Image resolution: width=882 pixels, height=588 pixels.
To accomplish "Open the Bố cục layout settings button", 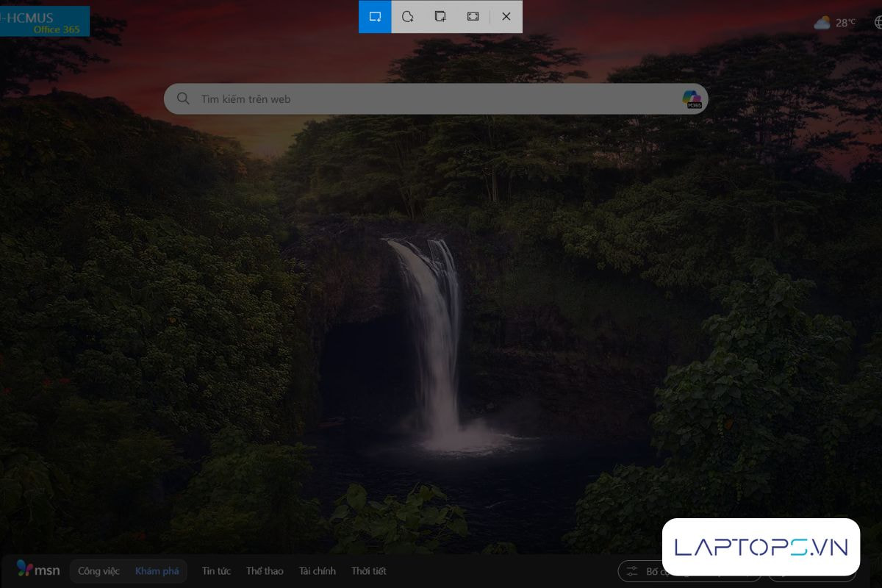I will tap(639, 571).
